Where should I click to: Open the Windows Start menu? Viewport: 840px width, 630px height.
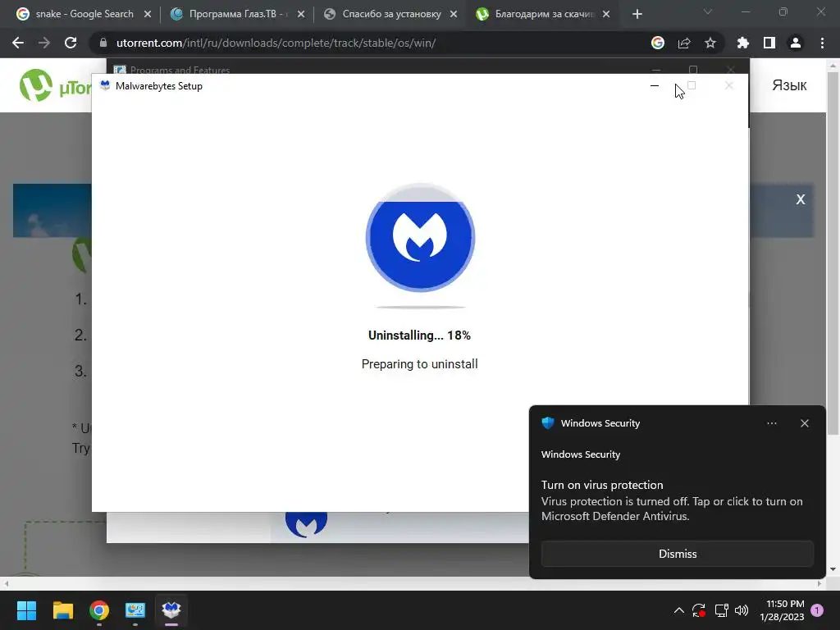(26, 610)
